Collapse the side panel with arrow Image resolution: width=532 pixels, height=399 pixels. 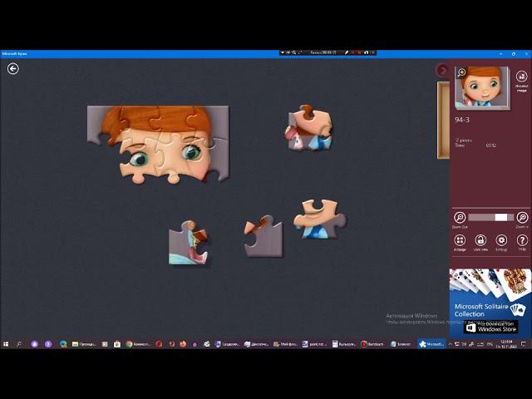[x=442, y=70]
